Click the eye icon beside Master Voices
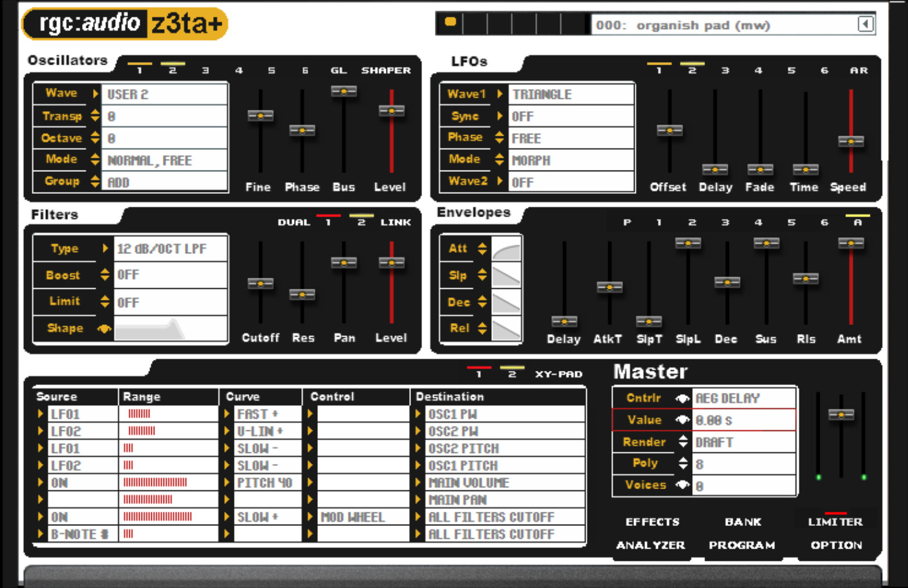This screenshot has width=908, height=588. [682, 485]
